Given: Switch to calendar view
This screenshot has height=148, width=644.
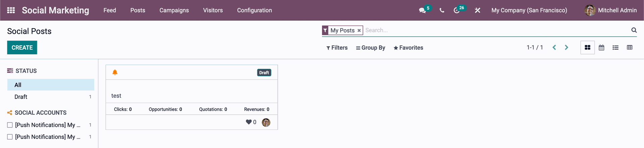Looking at the screenshot, I should click(x=601, y=48).
